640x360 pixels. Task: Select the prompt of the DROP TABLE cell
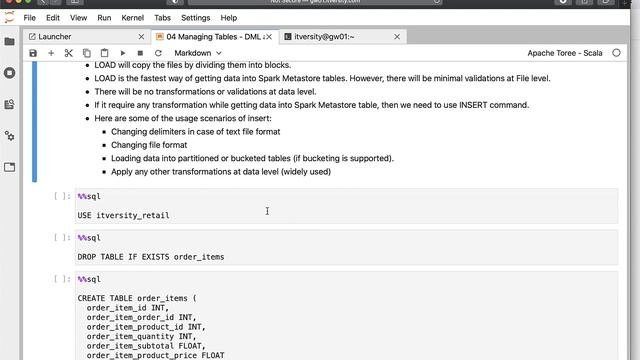tap(62, 238)
